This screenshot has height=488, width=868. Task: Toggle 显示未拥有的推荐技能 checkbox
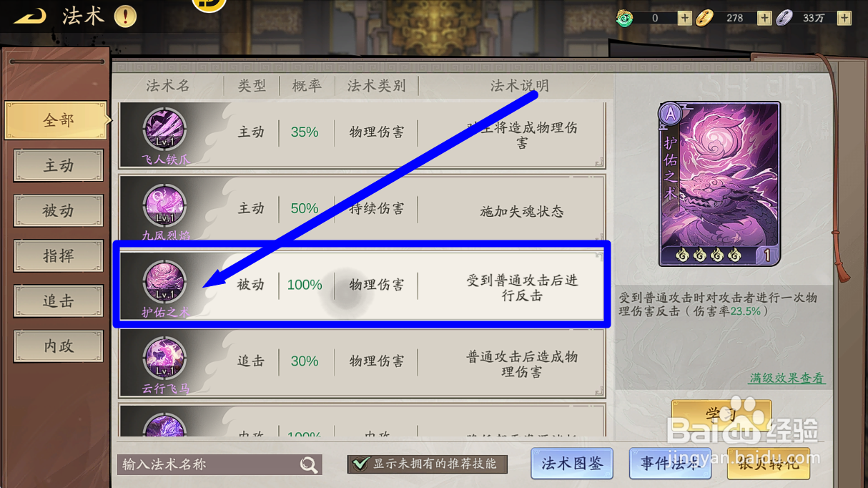coord(361,464)
